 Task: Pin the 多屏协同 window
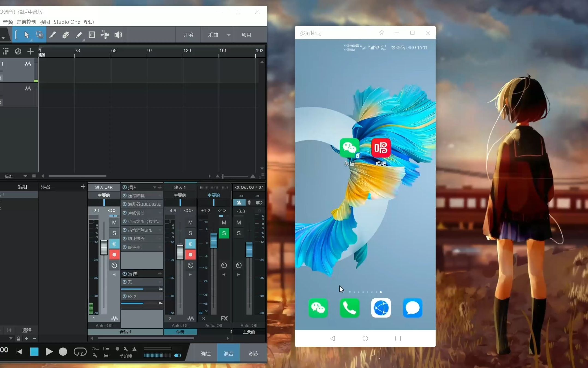click(381, 33)
